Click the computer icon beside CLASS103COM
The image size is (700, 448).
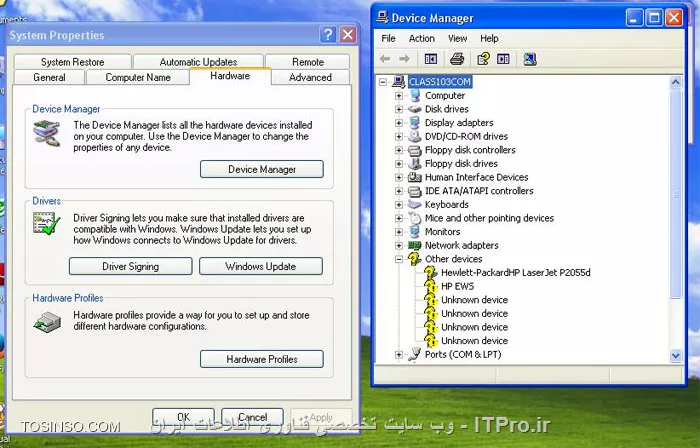pos(399,82)
